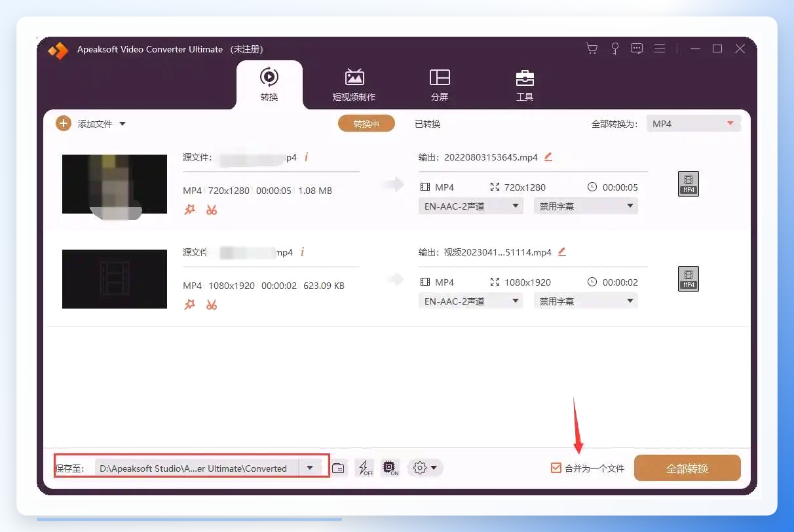Viewport: 794px width, 532px height.
Task: Rename output 20220803153645.mp4 with pencil icon
Action: coord(548,157)
